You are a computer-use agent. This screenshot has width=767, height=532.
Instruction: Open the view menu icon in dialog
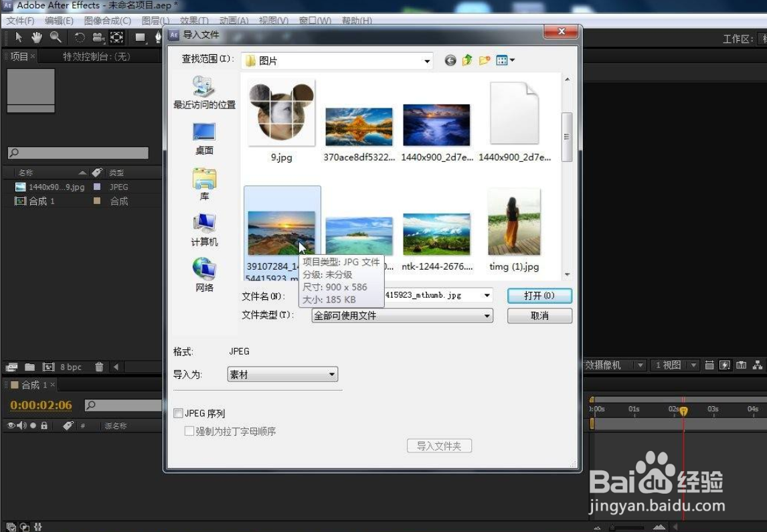502,60
